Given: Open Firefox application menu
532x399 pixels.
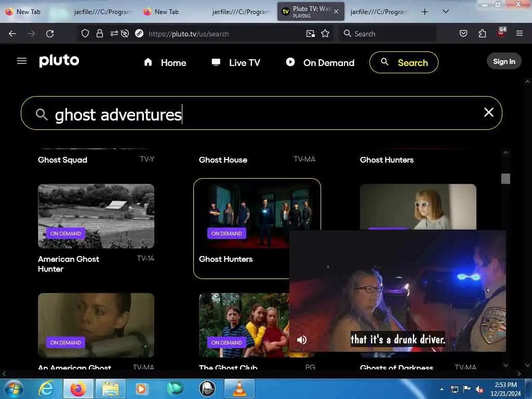Looking at the screenshot, I should tap(520, 33).
